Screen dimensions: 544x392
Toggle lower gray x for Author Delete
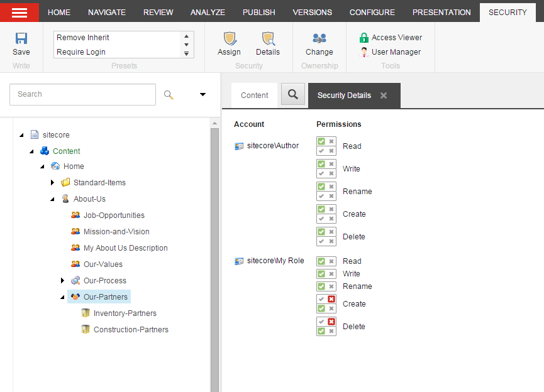(331, 241)
